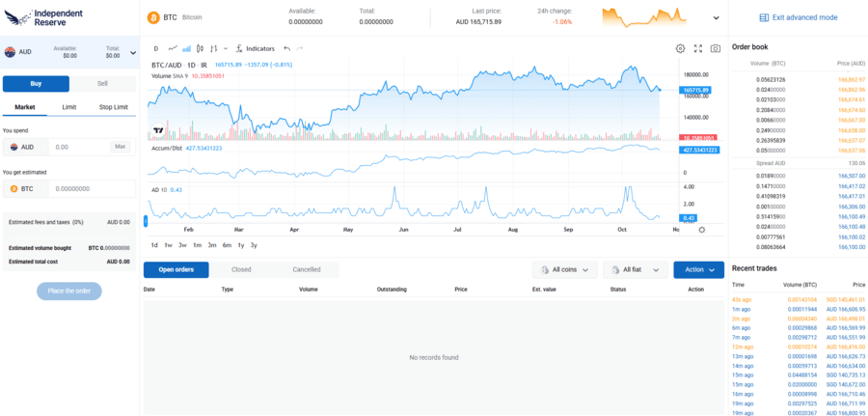The image size is (868, 416).
Task: Click the Independent Reserve logo
Action: click(43, 17)
